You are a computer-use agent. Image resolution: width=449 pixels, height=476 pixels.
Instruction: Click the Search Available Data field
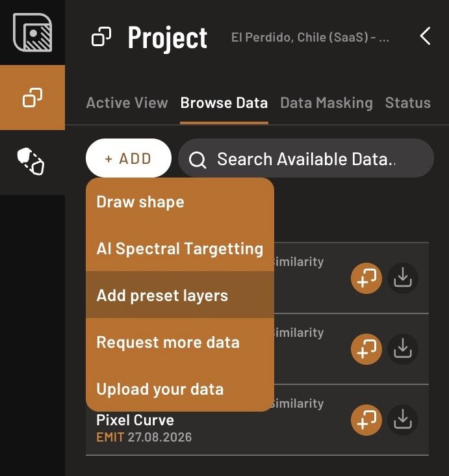click(x=306, y=158)
